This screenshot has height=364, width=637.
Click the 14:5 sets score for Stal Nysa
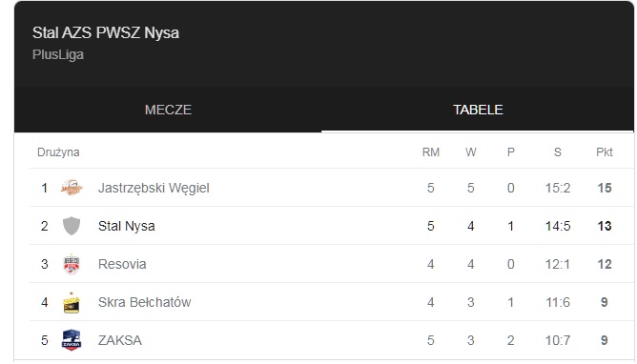pyautogui.click(x=557, y=226)
